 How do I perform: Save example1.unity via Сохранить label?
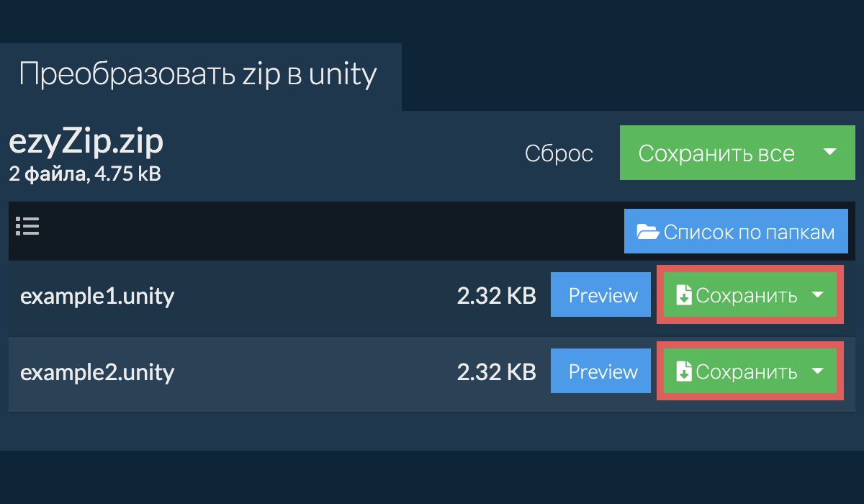point(746,295)
